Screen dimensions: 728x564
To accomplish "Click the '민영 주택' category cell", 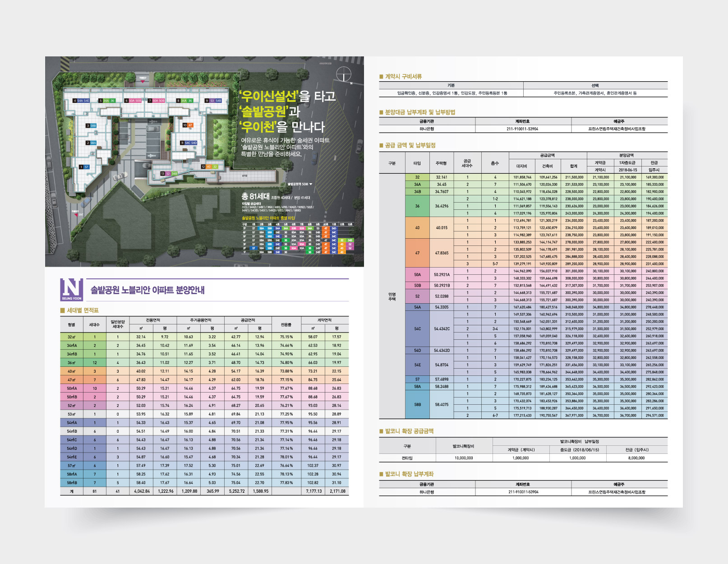I will [x=392, y=296].
